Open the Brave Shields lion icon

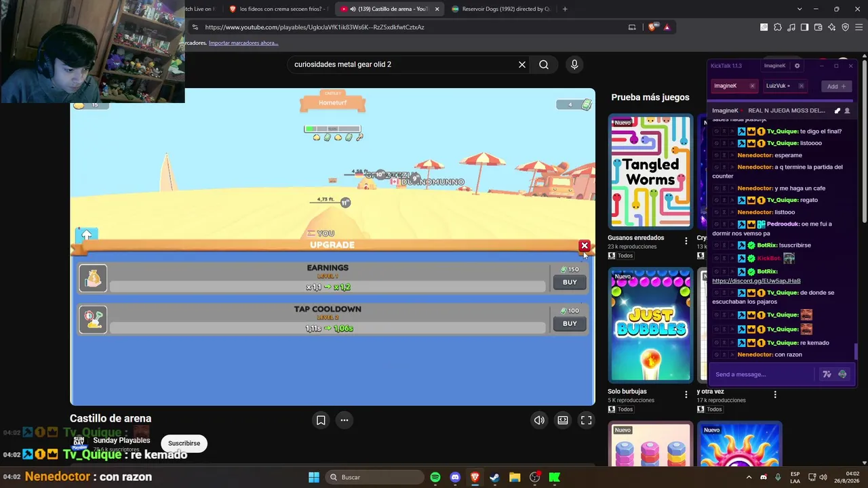coord(652,27)
